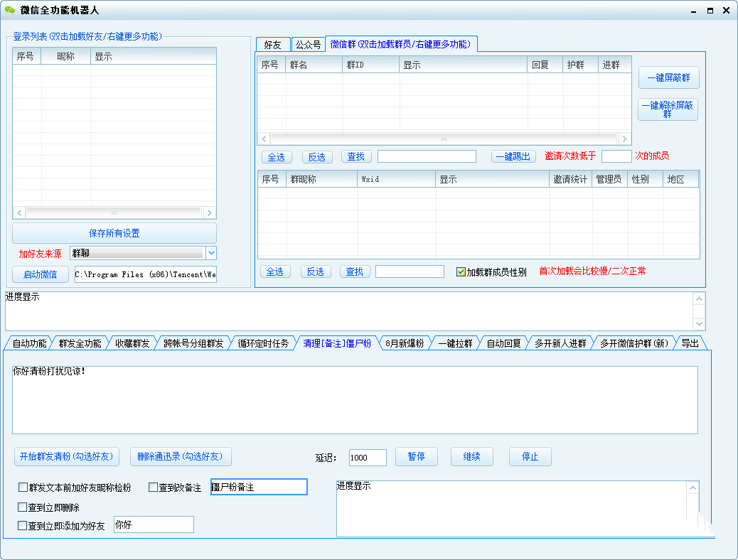The height and width of the screenshot is (560, 738).
Task: Switch to 导出 tab
Action: pos(690,343)
